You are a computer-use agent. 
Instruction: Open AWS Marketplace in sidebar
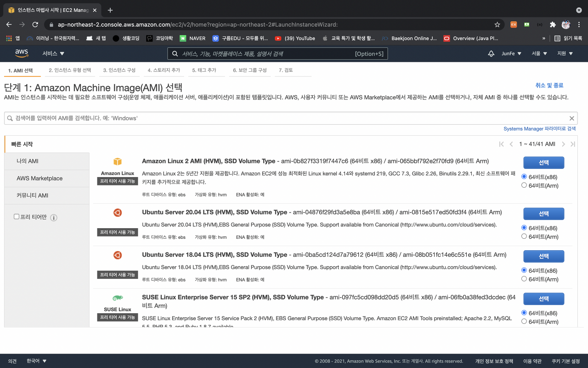(47, 178)
